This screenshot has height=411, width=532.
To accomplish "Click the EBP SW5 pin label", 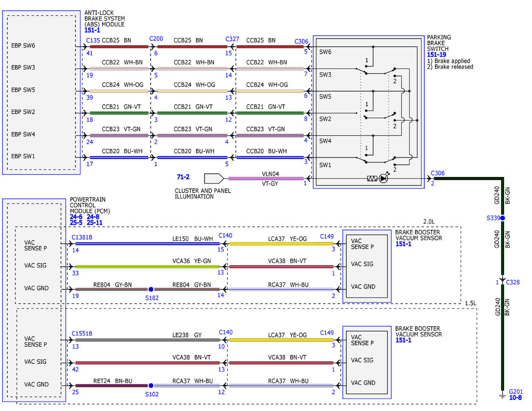I will 23,90.
